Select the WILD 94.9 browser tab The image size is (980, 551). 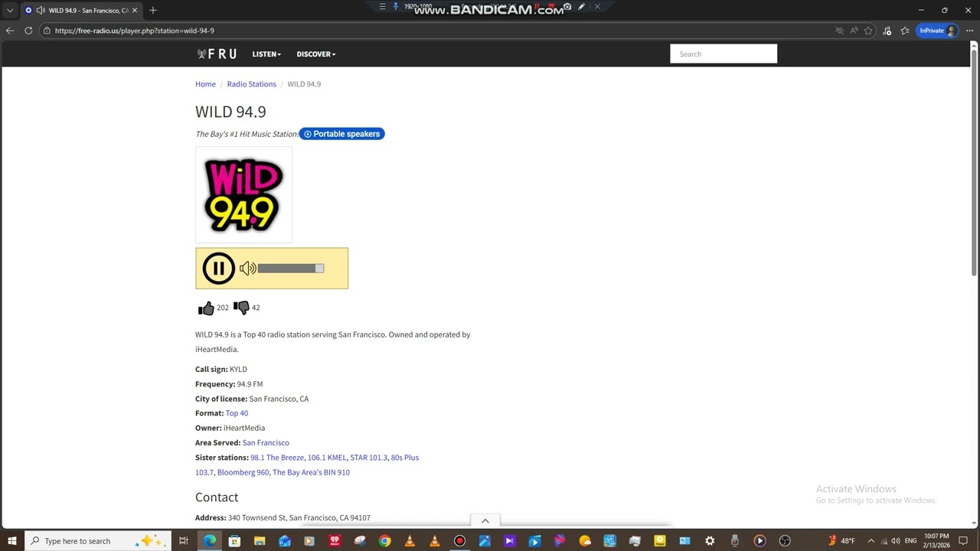click(80, 10)
